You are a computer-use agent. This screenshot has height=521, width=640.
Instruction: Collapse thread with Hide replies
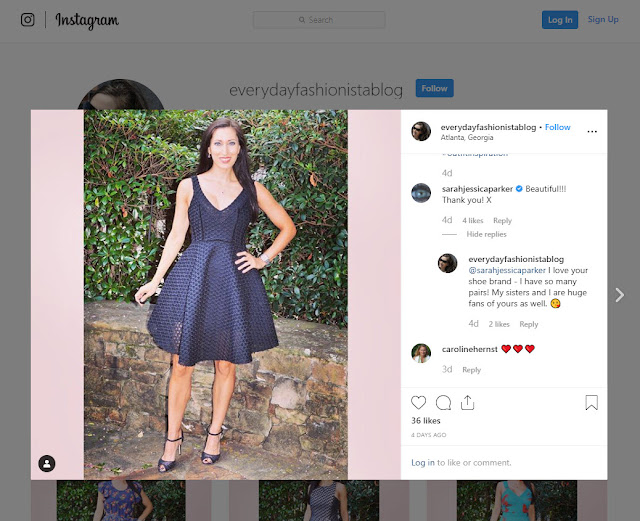pyautogui.click(x=486, y=234)
